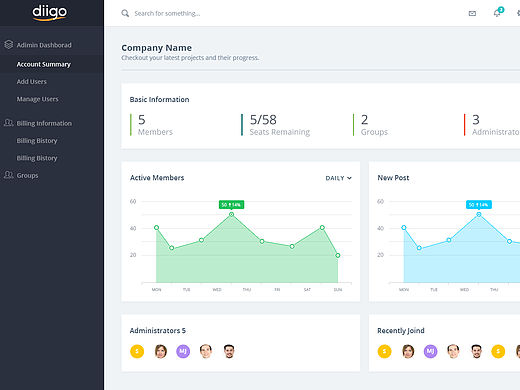Screen dimensions: 520x390
Task: Click the 5/58 Seats Remaining stat
Action: [x=276, y=125]
